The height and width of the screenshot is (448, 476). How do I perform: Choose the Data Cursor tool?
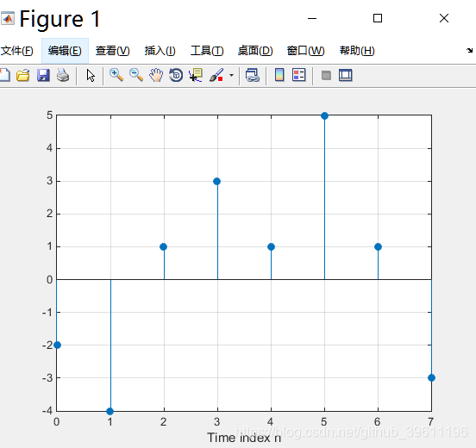(196, 75)
